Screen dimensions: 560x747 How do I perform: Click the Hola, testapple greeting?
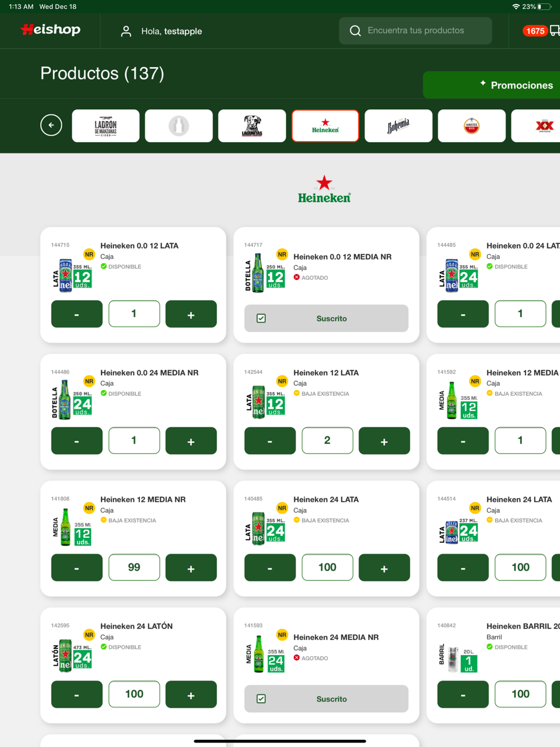click(x=171, y=31)
